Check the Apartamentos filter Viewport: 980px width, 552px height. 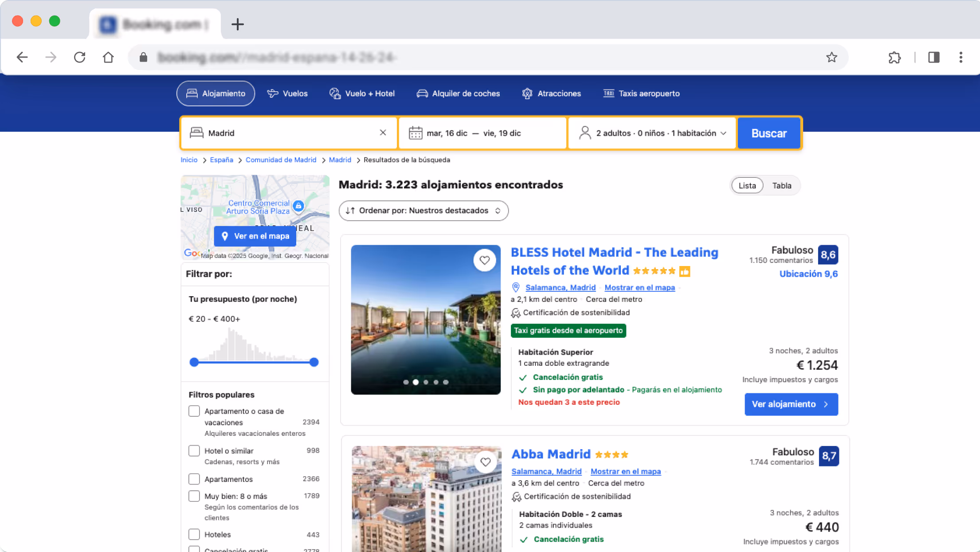[x=194, y=479]
